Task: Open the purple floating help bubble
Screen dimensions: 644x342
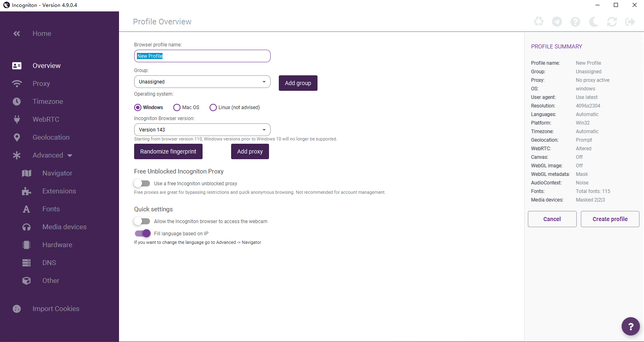Action: [x=631, y=326]
